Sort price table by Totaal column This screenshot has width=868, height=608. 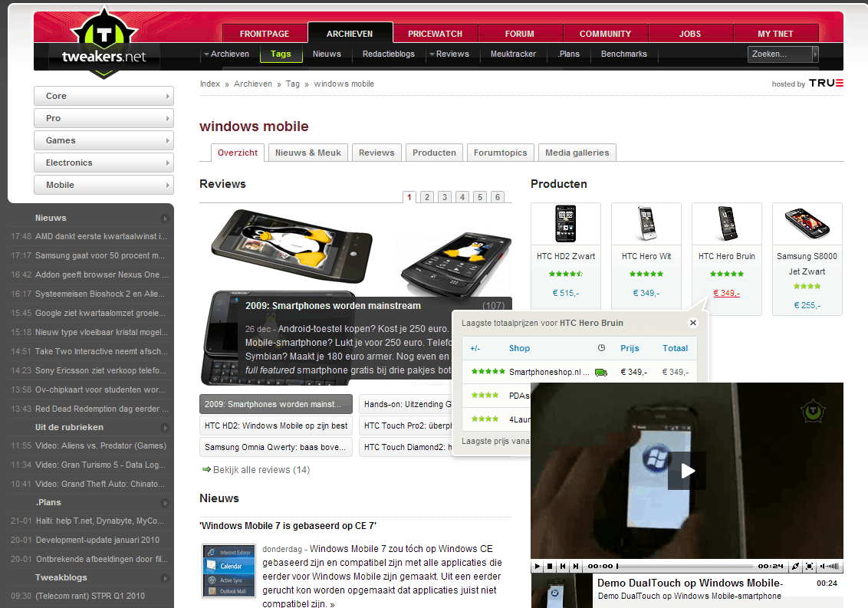tap(675, 348)
